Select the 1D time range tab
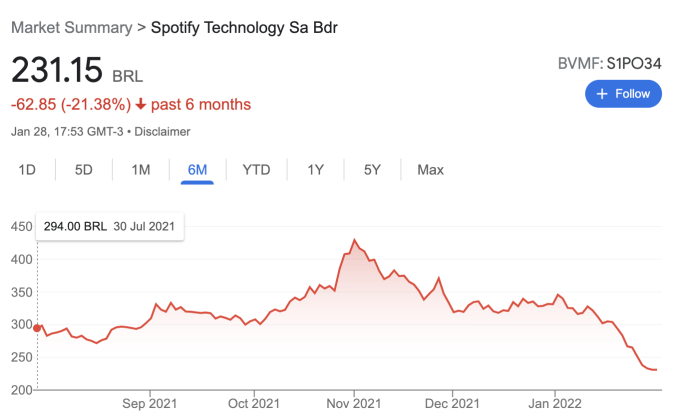Viewport: 698px width, 418px height. pyautogui.click(x=27, y=170)
